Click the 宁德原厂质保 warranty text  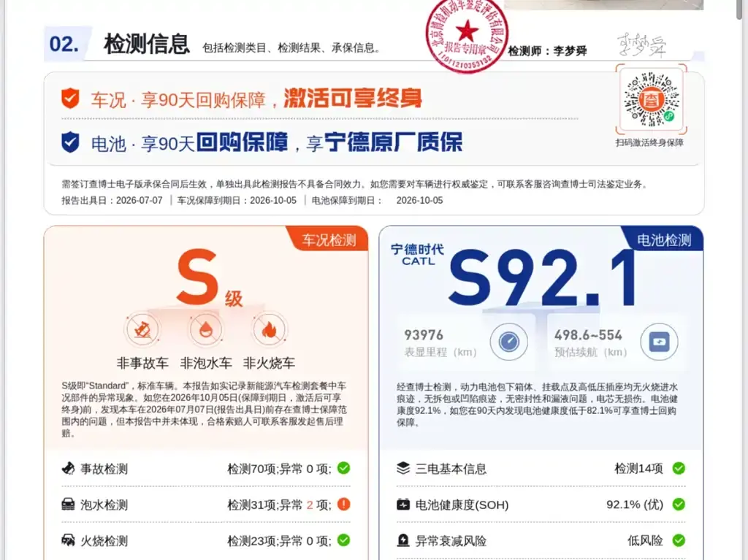pyautogui.click(x=394, y=142)
